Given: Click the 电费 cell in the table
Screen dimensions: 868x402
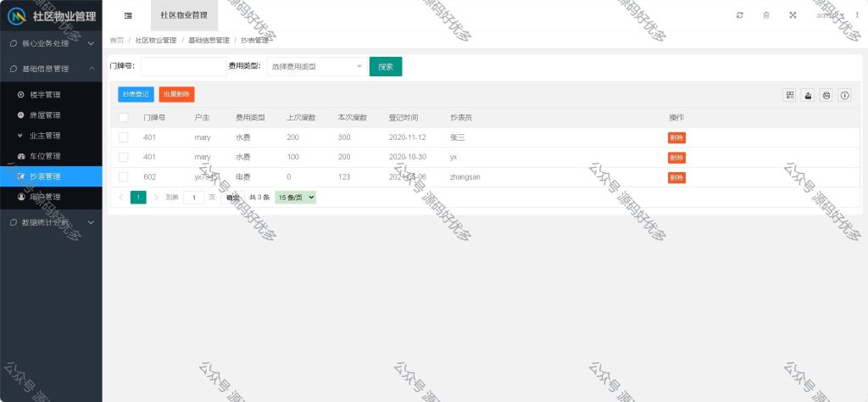Looking at the screenshot, I should pos(243,177).
